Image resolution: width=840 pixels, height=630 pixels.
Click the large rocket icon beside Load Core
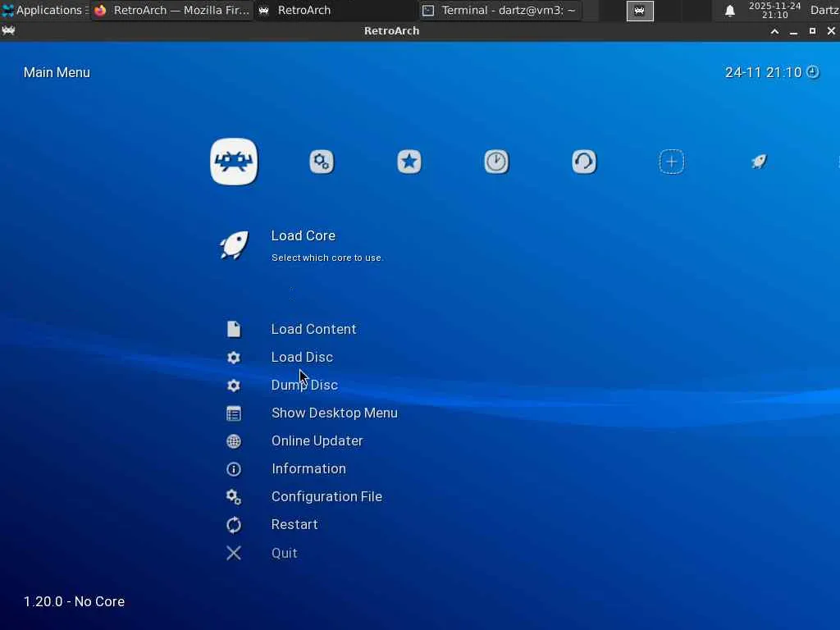tap(234, 245)
